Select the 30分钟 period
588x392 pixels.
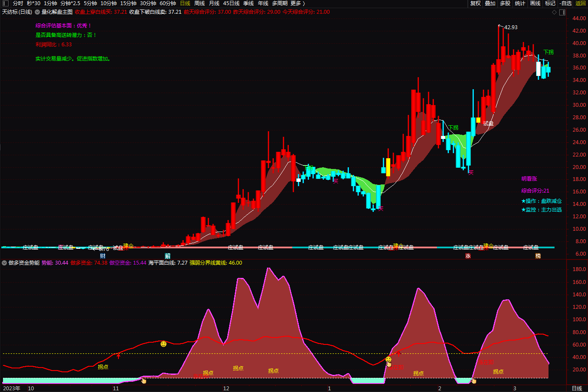click(148, 3)
